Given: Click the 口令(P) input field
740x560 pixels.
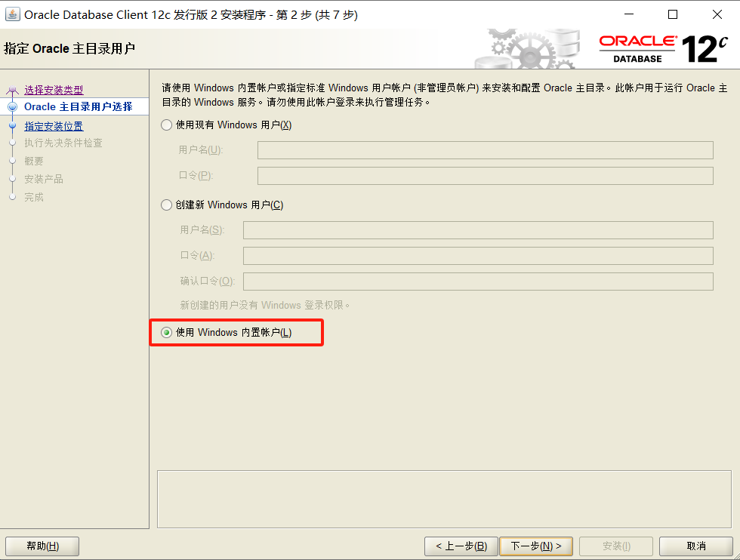Looking at the screenshot, I should (x=485, y=176).
